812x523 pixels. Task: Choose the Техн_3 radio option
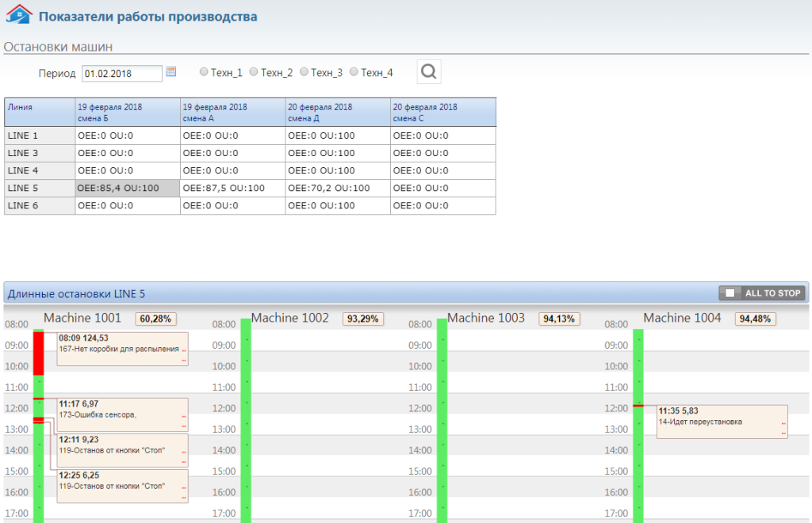coord(304,72)
